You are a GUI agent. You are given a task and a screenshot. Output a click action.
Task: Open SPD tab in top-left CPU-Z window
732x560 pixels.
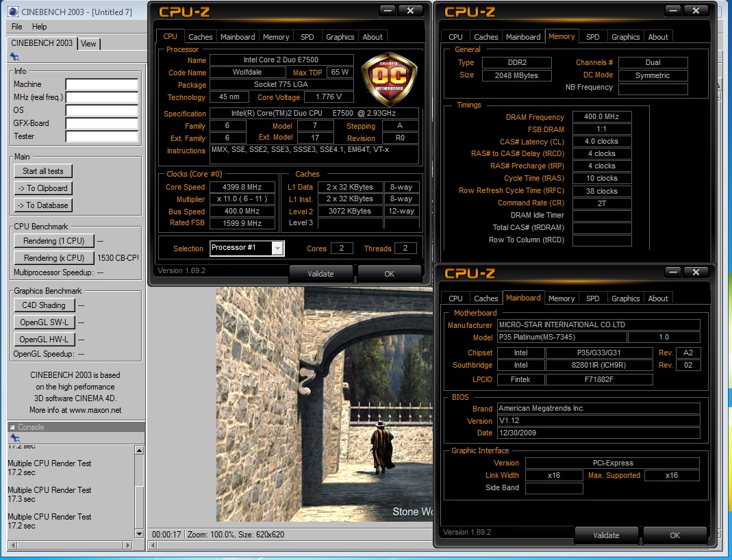tap(307, 37)
